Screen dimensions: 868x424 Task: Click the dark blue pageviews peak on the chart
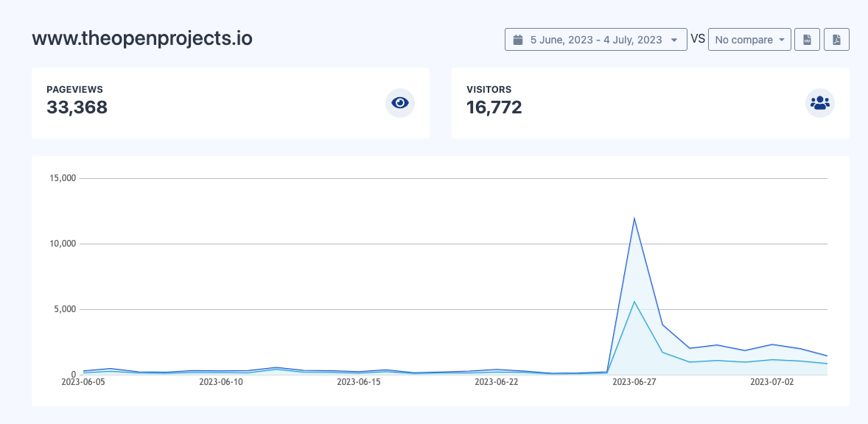[634, 219]
